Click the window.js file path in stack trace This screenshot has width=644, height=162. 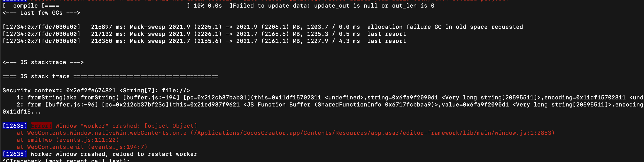[x=372, y=133]
